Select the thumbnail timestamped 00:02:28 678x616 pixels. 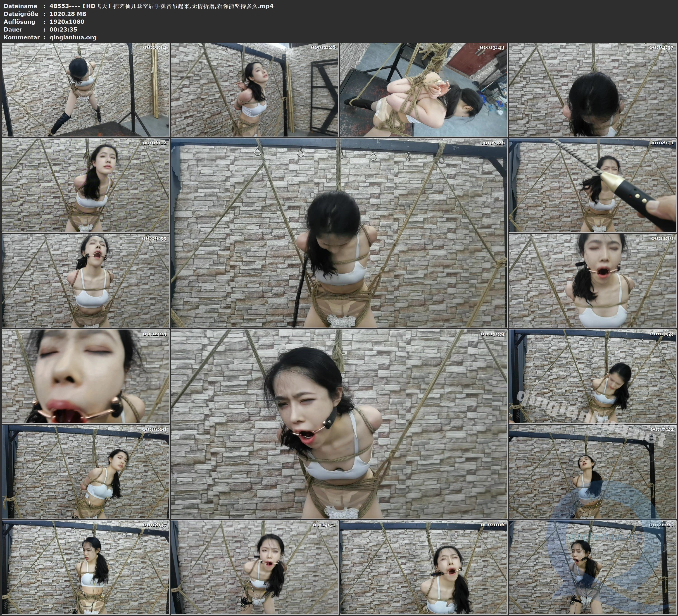(x=254, y=89)
